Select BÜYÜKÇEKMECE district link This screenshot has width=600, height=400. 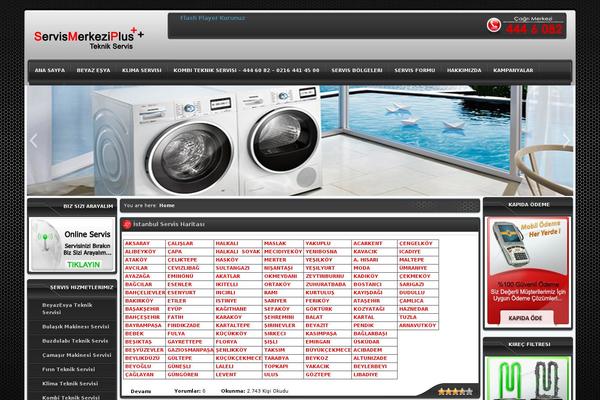click(x=328, y=350)
